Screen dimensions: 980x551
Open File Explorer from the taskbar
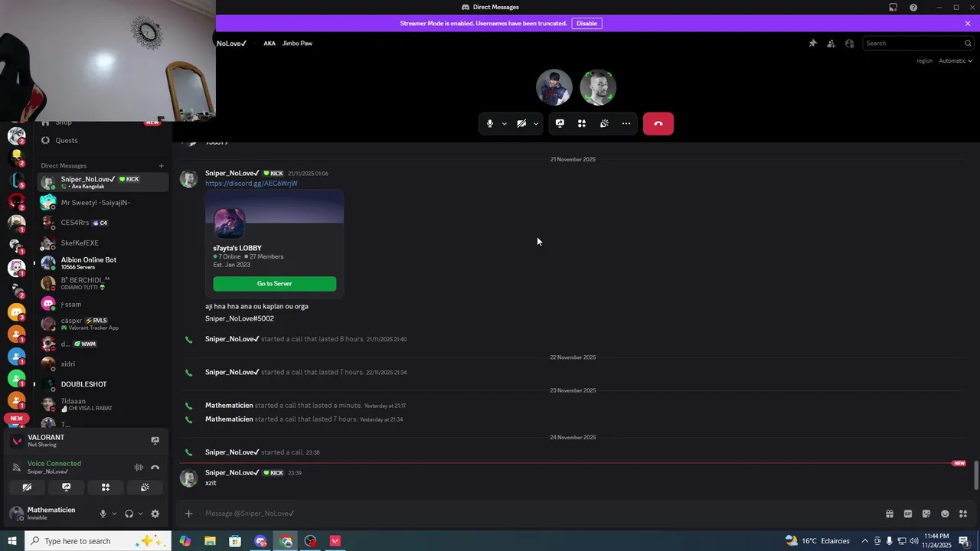click(x=210, y=541)
